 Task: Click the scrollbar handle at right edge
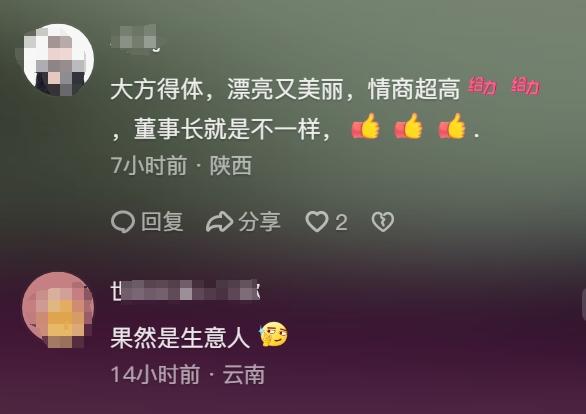click(584, 305)
